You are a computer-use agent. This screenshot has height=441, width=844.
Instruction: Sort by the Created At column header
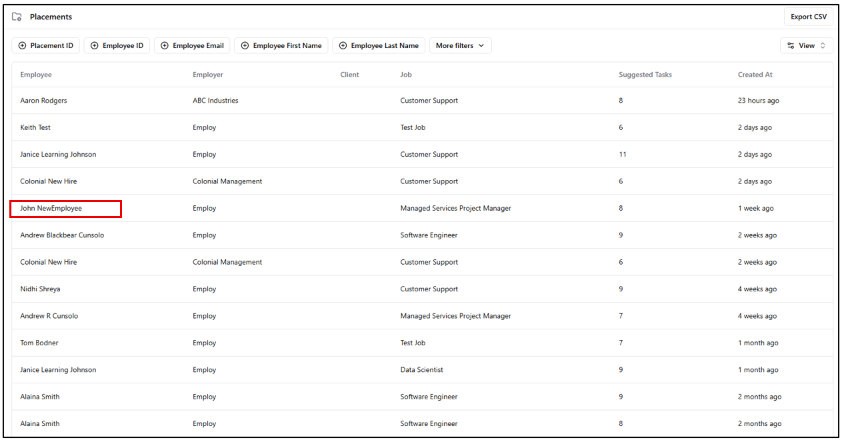pos(757,75)
